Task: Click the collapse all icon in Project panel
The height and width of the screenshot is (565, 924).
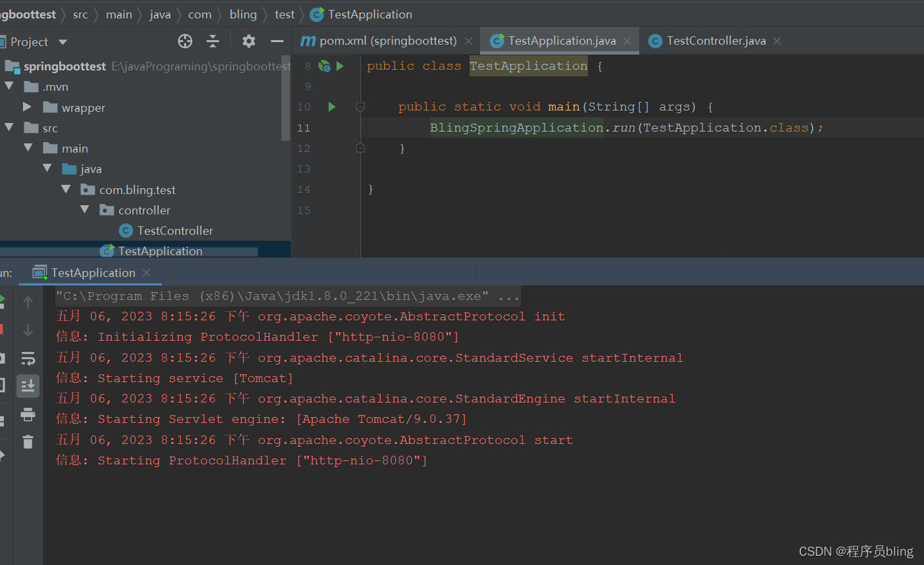Action: [x=212, y=41]
